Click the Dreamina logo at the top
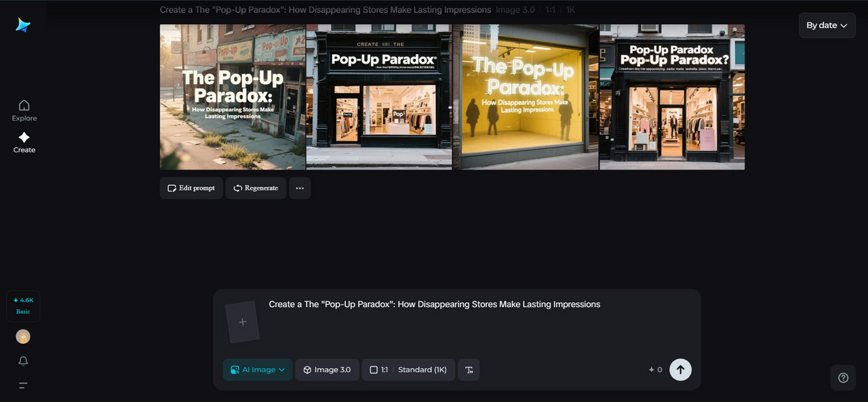 pyautogui.click(x=22, y=25)
